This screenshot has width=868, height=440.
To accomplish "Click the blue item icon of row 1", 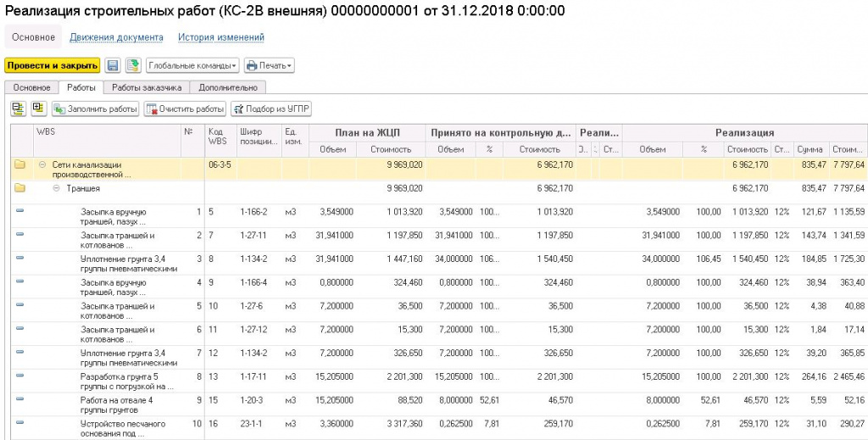I will (x=19, y=211).
